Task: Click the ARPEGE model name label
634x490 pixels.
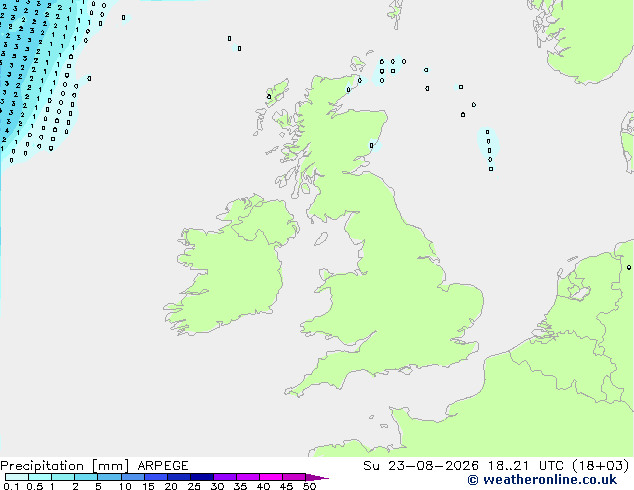Action: coord(163,466)
